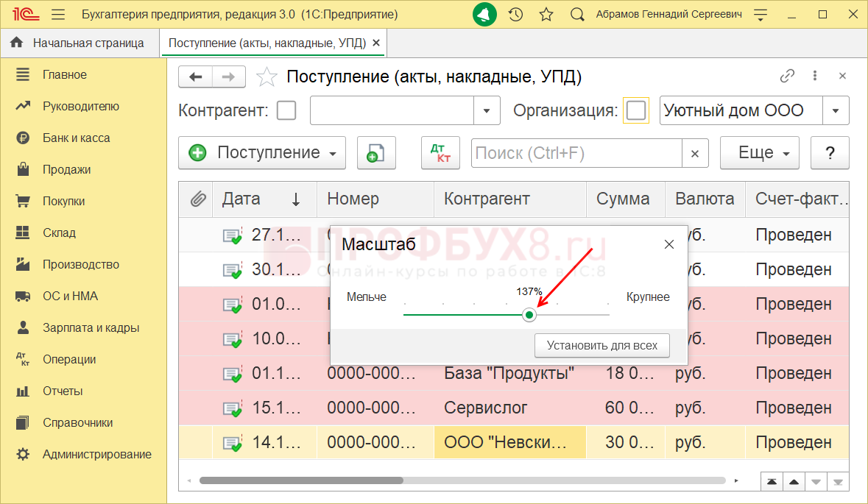Open global search magnifier icon

click(x=577, y=15)
